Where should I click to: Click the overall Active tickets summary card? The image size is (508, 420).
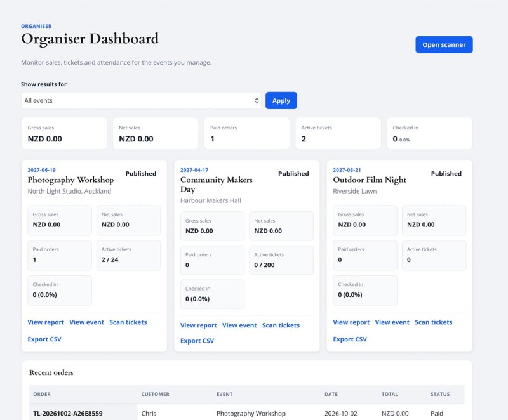pos(338,133)
